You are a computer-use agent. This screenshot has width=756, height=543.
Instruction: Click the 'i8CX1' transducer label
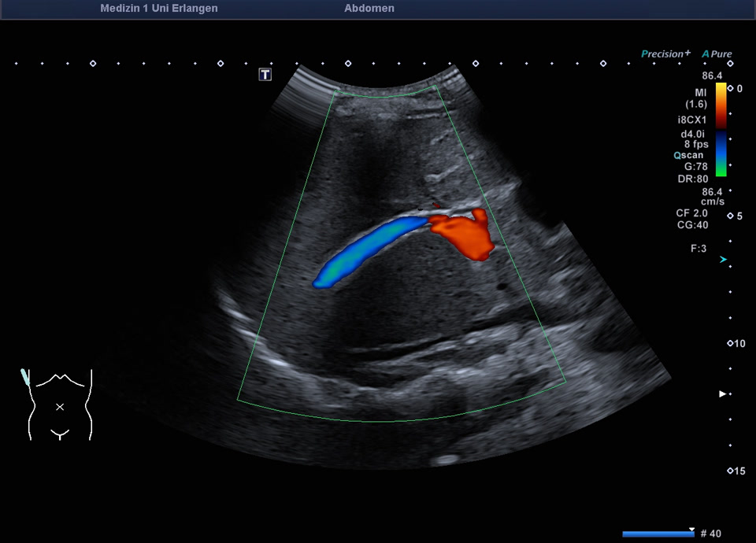pos(692,120)
